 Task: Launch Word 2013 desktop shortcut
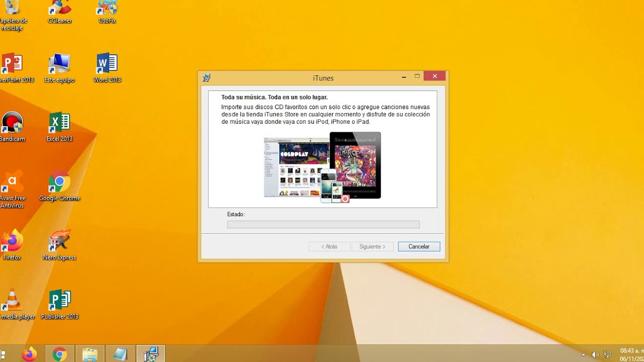107,68
